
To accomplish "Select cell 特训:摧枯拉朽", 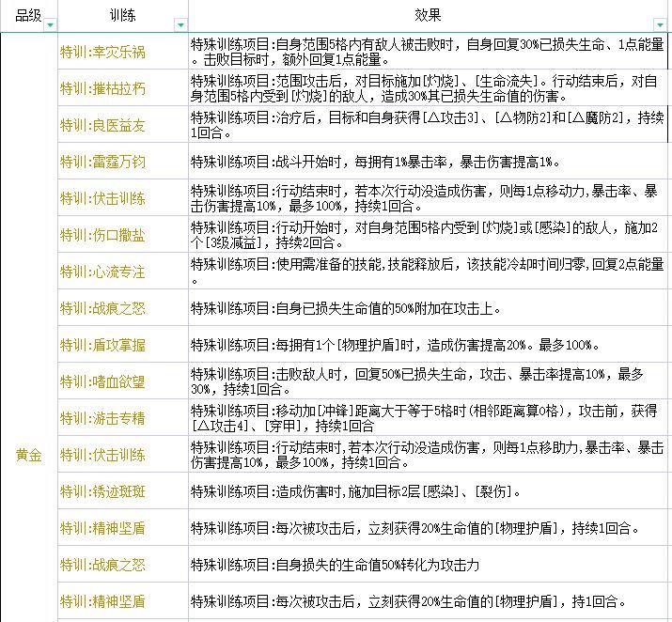I will 123,88.
